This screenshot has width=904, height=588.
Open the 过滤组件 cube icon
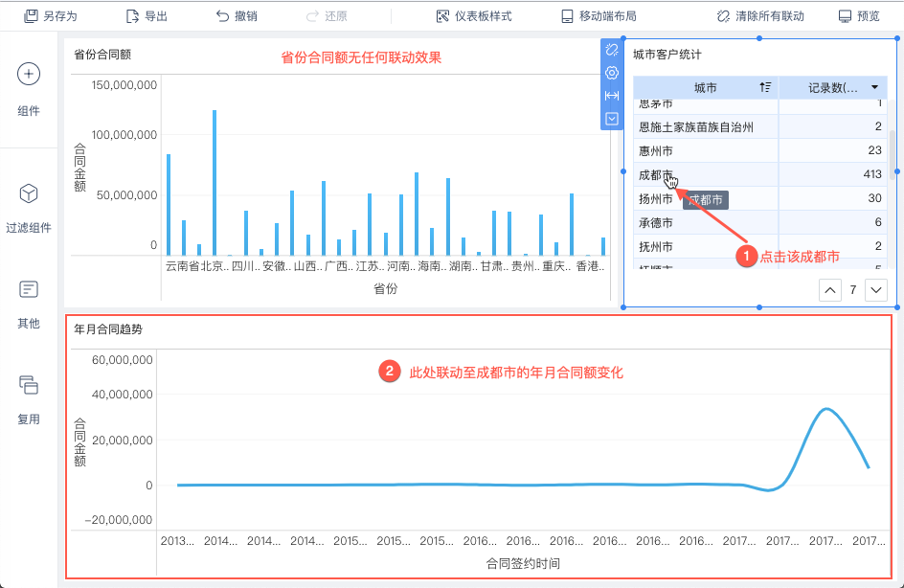[x=29, y=193]
